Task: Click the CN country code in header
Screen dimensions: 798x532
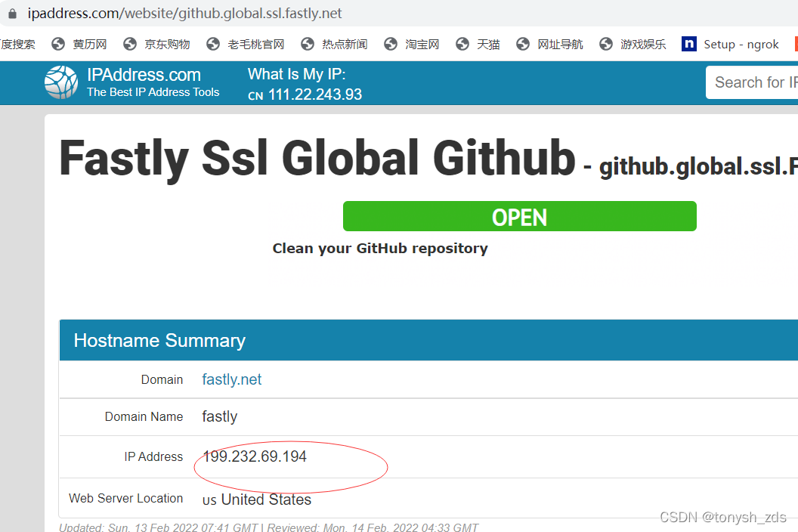Action: [255, 96]
